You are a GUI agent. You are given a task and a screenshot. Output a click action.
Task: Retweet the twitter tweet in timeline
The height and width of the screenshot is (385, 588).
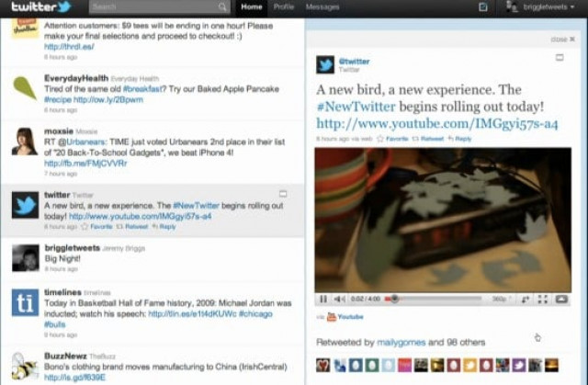click(x=131, y=226)
